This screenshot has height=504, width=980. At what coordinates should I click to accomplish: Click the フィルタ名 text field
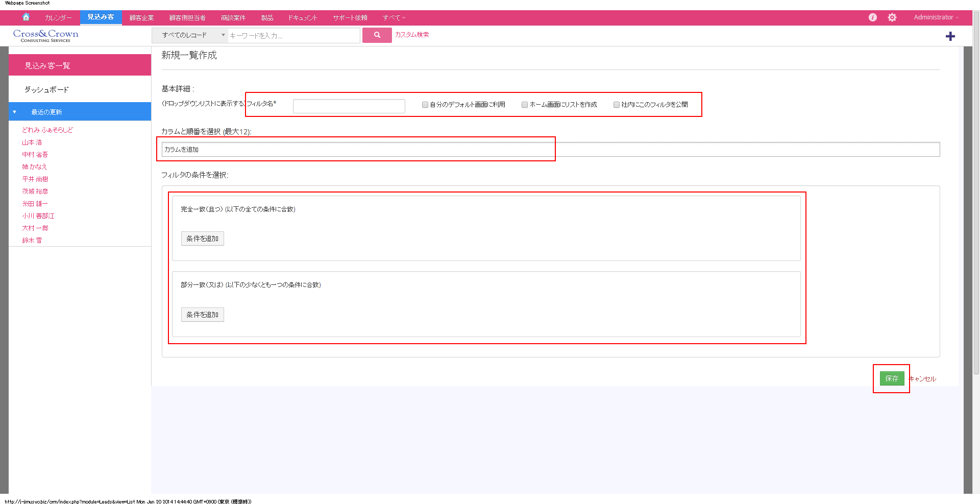pyautogui.click(x=349, y=106)
